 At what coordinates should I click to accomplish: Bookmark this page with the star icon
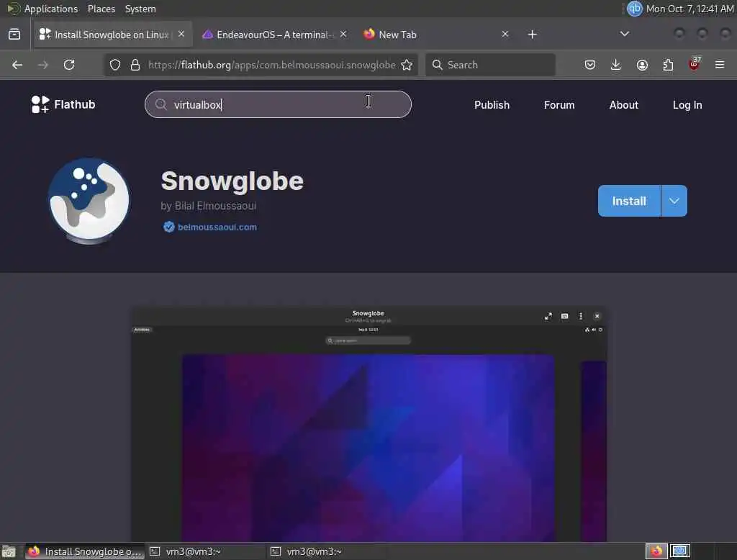coord(407,65)
